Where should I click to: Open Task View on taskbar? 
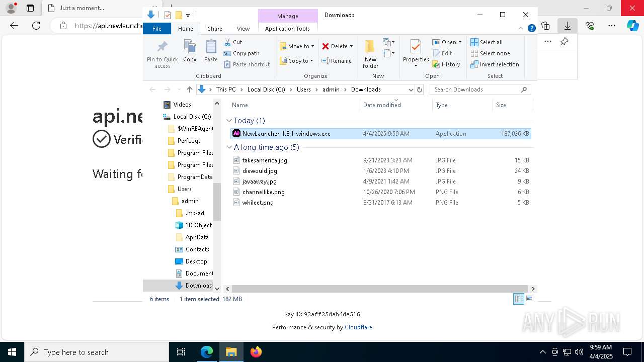(x=181, y=352)
